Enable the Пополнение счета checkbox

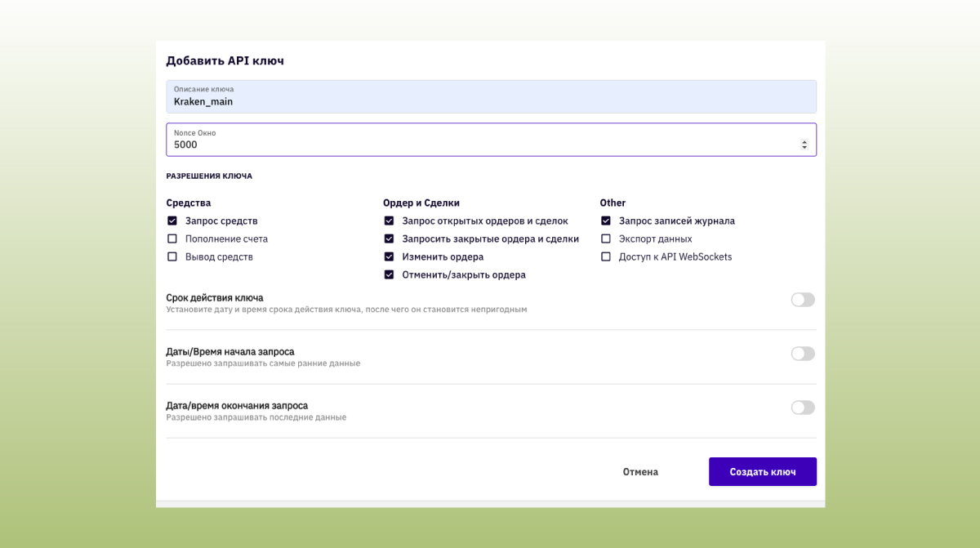coord(172,238)
